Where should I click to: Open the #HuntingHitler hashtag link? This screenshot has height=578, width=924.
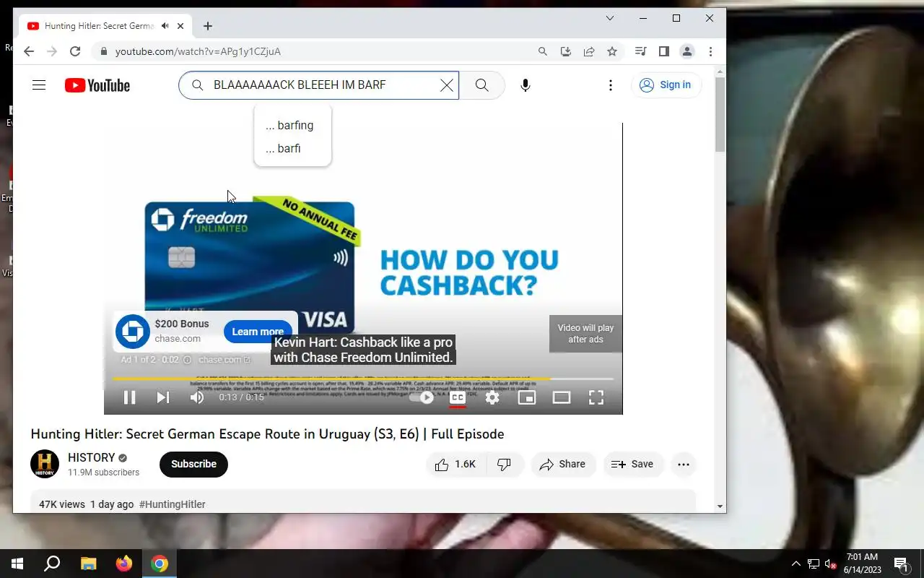173,504
